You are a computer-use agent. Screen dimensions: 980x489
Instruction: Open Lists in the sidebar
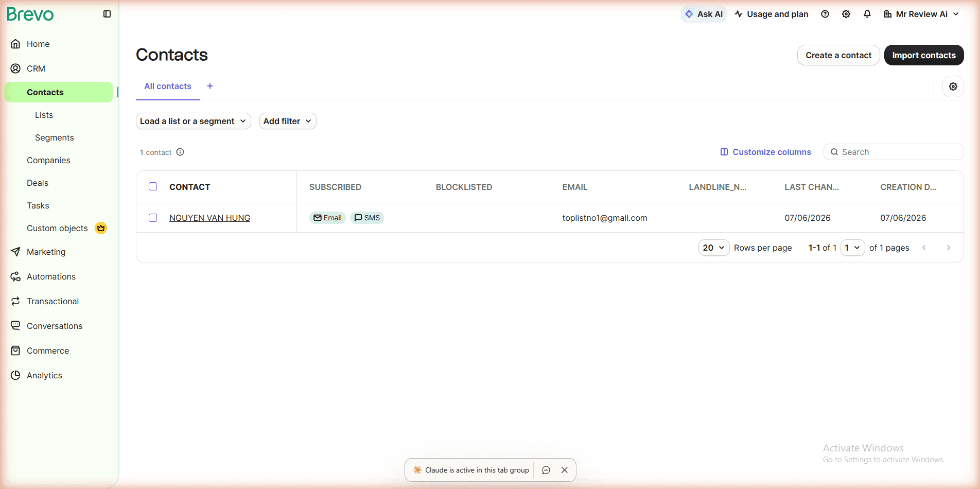click(x=44, y=115)
